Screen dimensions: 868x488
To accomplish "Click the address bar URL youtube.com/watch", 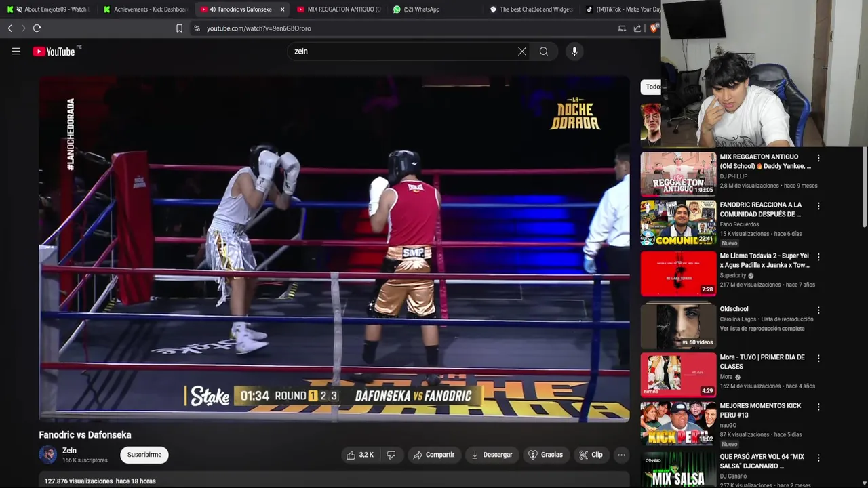I will [259, 28].
